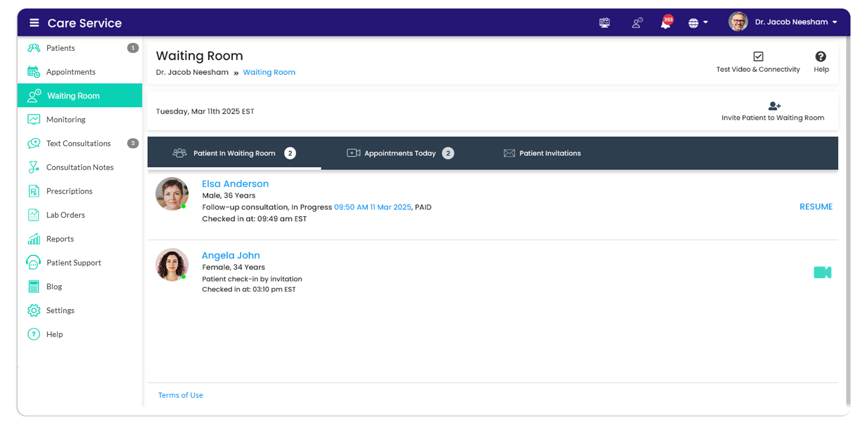Switch to Patient Invitations tab
Viewport: 868px width, 424px height.
pyautogui.click(x=542, y=153)
